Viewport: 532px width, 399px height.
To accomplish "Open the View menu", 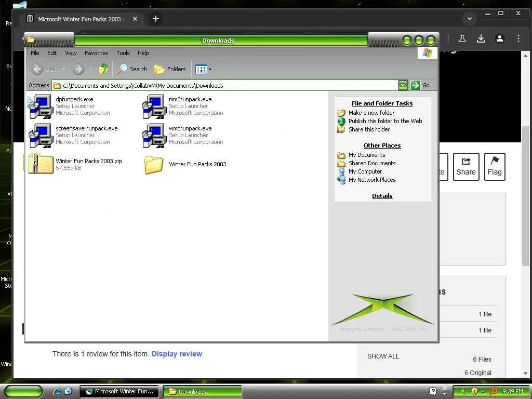I will point(71,53).
